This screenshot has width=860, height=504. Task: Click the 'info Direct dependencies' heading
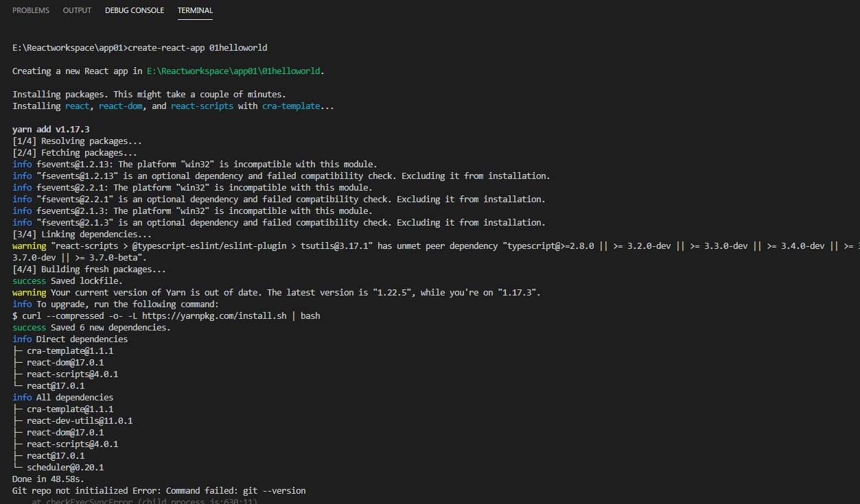[70, 339]
